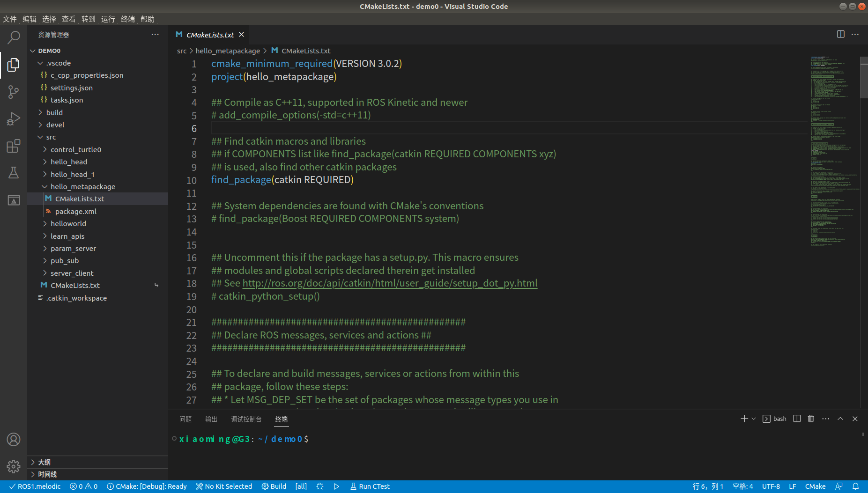868x493 pixels.
Task: Open tasks.json in explorer
Action: coord(97,100)
